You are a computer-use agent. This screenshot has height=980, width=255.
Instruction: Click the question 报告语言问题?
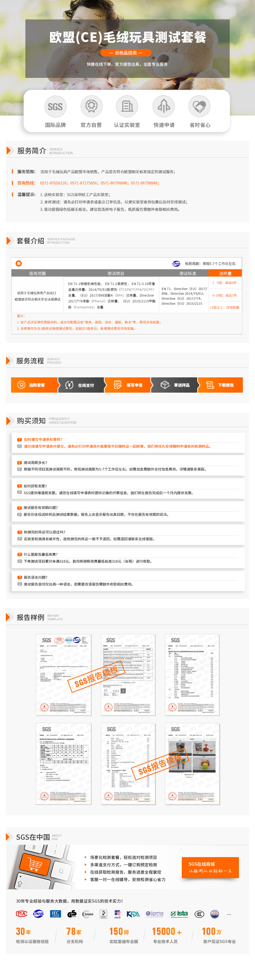point(35,577)
